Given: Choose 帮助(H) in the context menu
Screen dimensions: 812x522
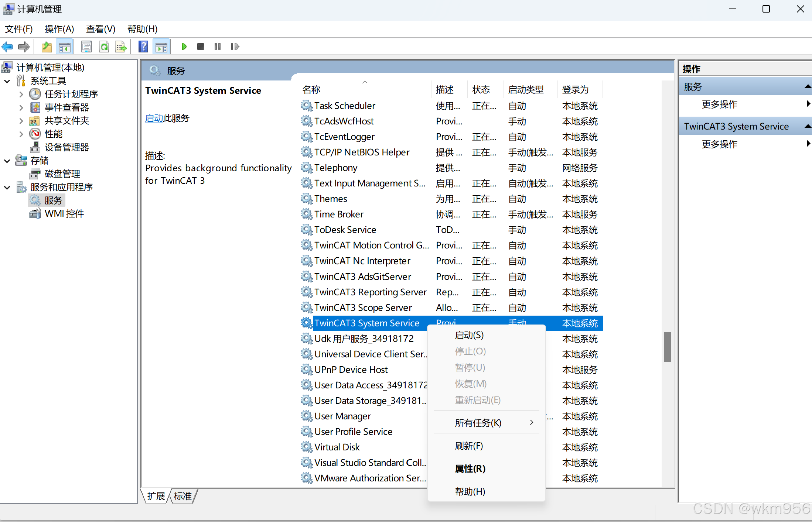Looking at the screenshot, I should tap(487, 492).
